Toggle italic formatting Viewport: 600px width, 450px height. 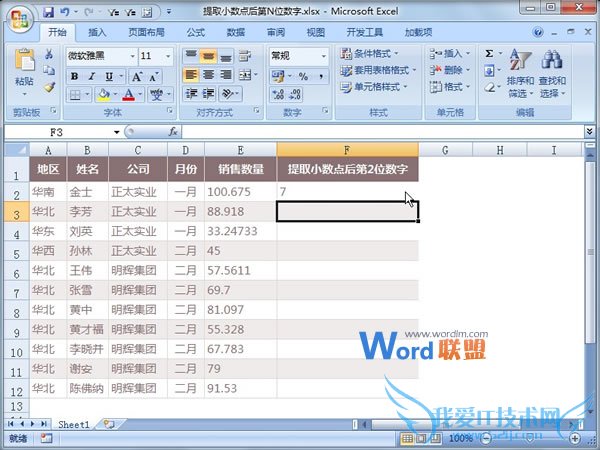click(x=92, y=77)
